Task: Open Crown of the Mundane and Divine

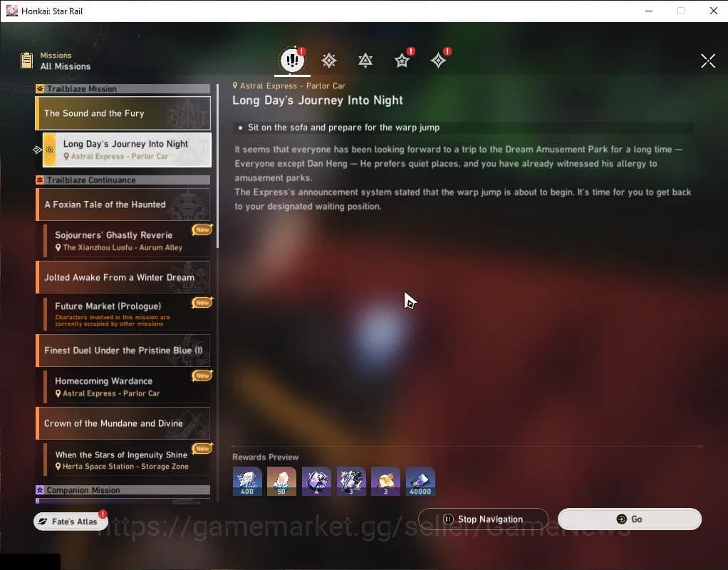Action: click(x=123, y=423)
